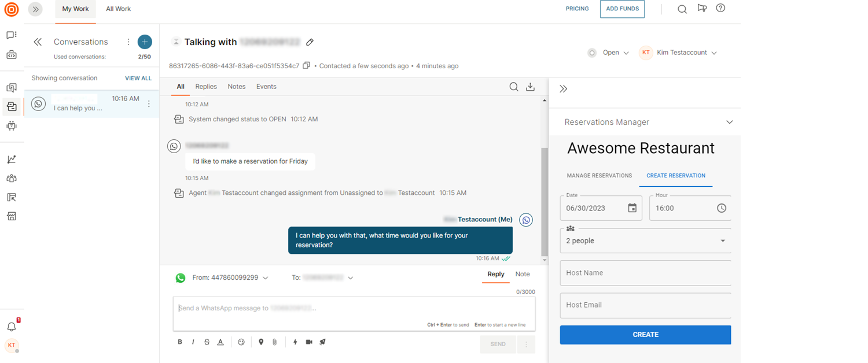The image size is (868, 363).
Task: Toggle strikethrough formatting for the message
Action: pyautogui.click(x=207, y=342)
